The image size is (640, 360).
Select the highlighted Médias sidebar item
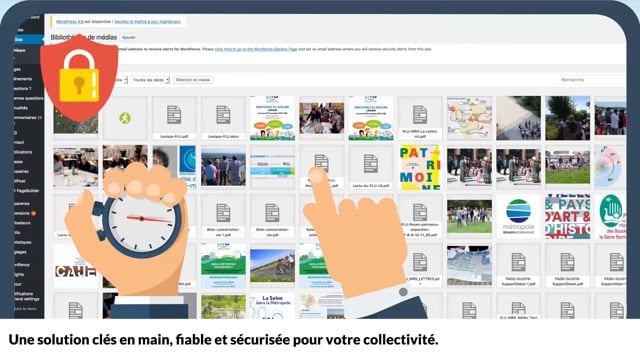(28, 40)
